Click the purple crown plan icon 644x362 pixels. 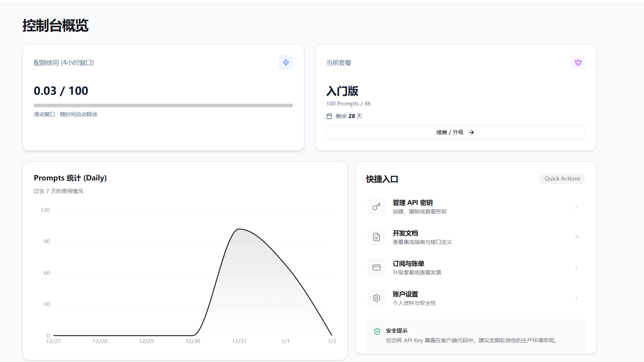pyautogui.click(x=578, y=62)
